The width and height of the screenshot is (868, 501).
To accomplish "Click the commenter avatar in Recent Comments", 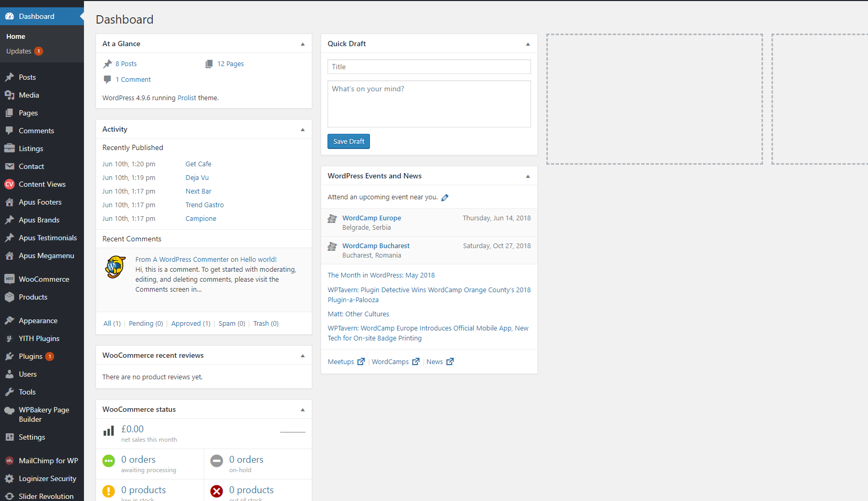I will pos(115,267).
